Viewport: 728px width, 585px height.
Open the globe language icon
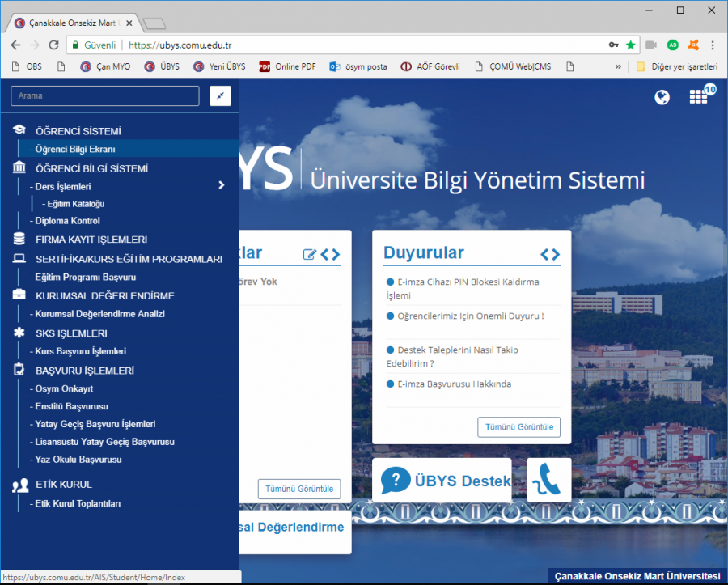coord(662,97)
